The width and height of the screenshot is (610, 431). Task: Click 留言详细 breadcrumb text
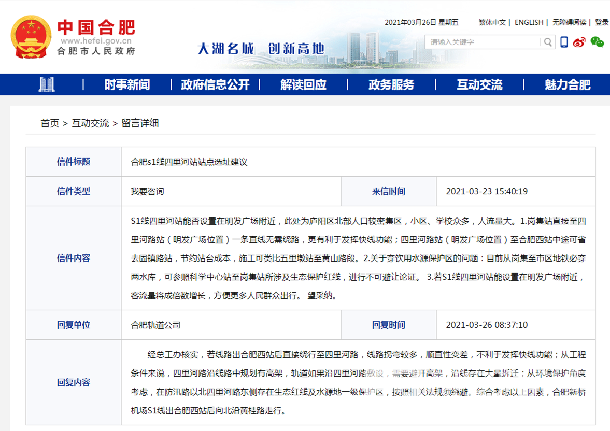(140, 123)
